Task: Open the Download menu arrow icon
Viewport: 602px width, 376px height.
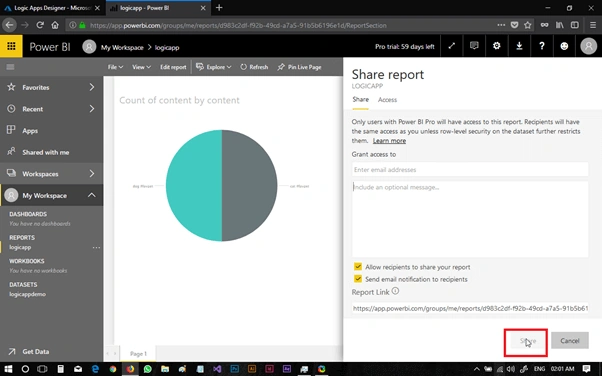Action: click(x=519, y=46)
